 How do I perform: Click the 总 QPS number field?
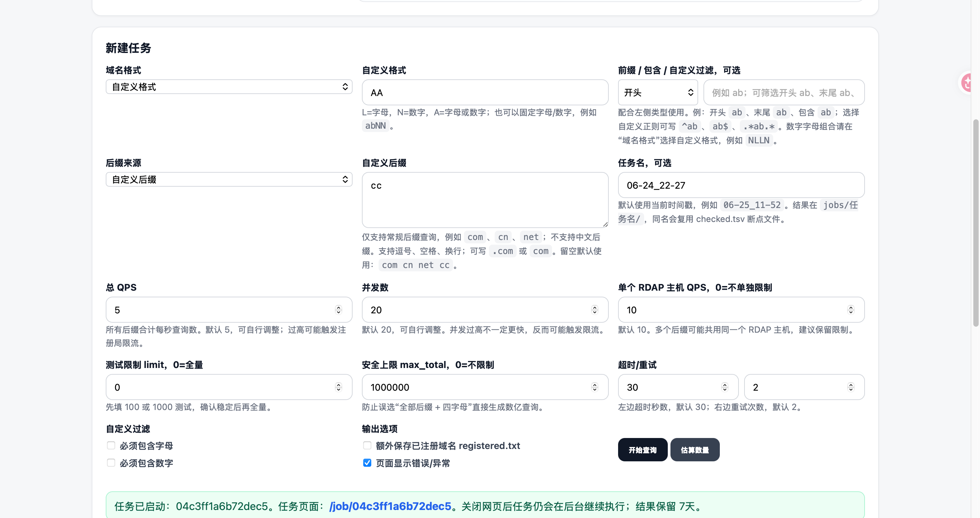click(228, 310)
